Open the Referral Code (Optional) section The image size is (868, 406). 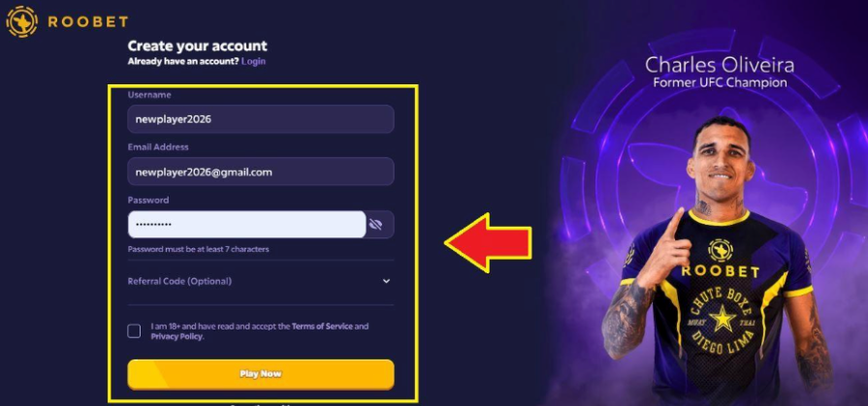coord(261,281)
